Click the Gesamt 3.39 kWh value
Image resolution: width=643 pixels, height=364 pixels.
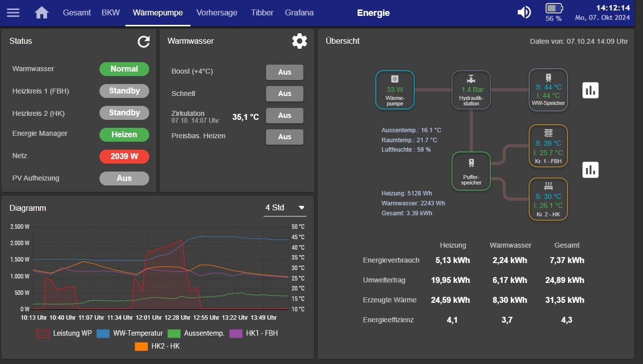click(x=407, y=213)
